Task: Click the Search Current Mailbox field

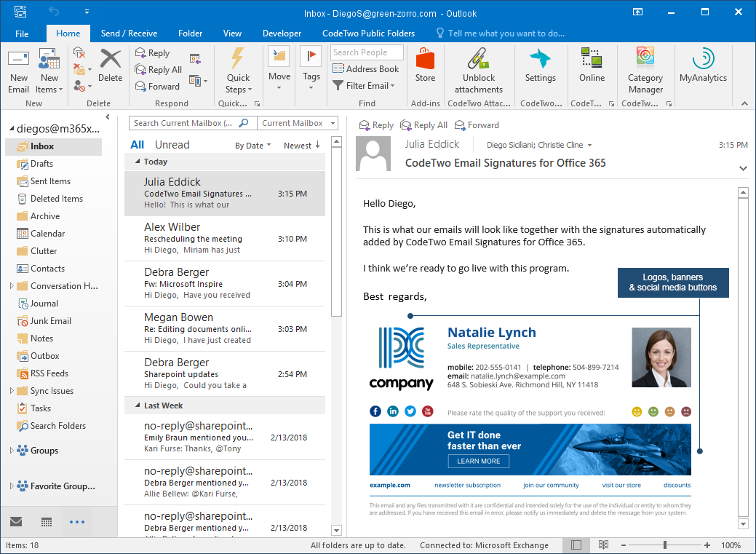Action: [x=193, y=123]
